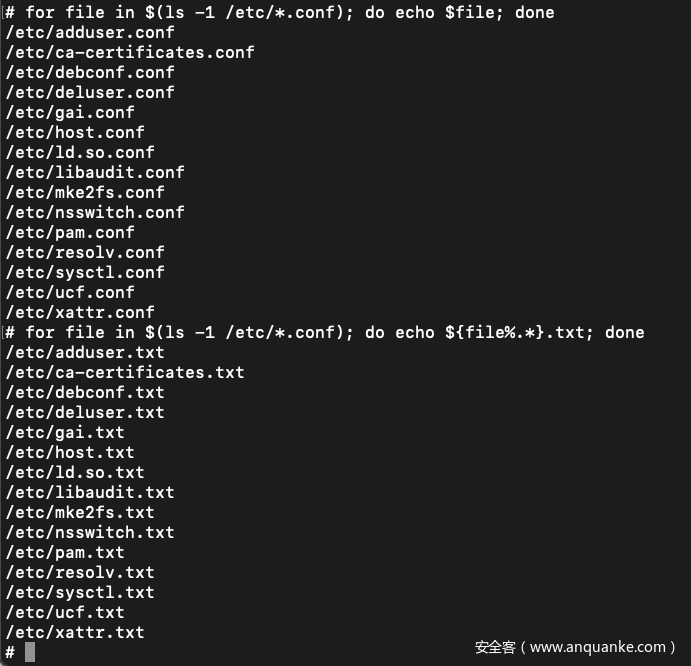The height and width of the screenshot is (666, 691).
Task: Click the second for-loop command with ${file%.*}.txt
Action: click(325, 332)
